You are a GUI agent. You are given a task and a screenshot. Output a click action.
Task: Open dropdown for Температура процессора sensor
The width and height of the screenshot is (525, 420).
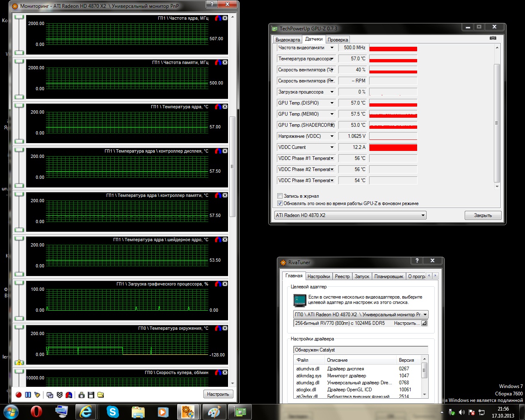point(332,59)
